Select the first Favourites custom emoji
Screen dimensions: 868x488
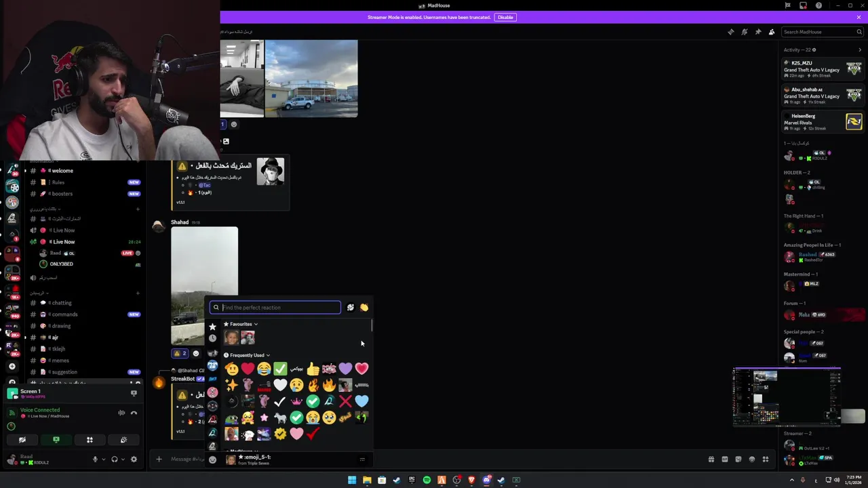pos(231,338)
